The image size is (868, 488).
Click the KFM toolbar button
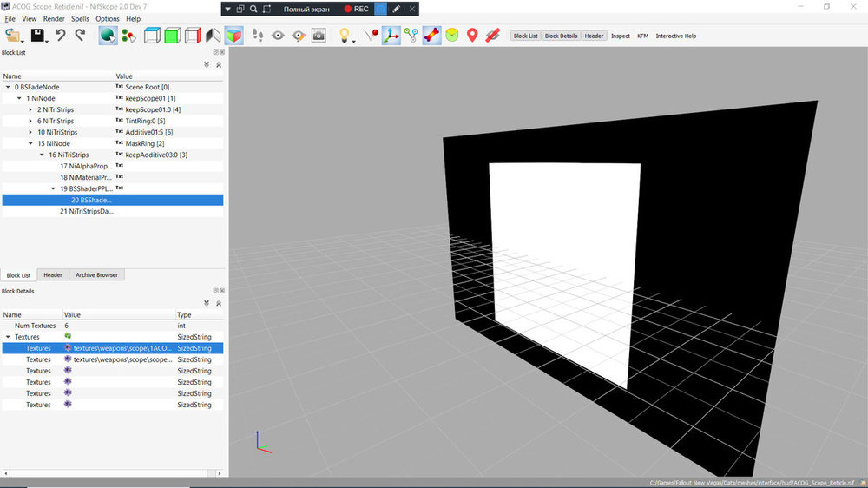[x=642, y=36]
